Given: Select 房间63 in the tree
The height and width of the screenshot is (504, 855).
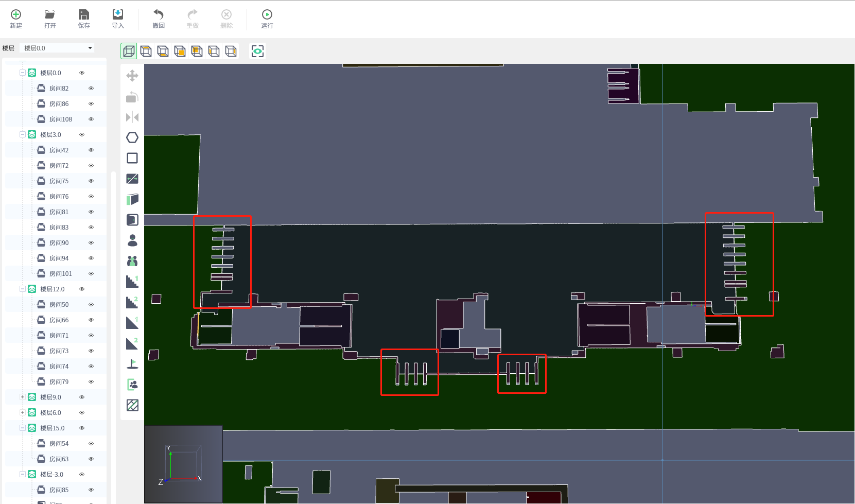Looking at the screenshot, I should pos(59,459).
